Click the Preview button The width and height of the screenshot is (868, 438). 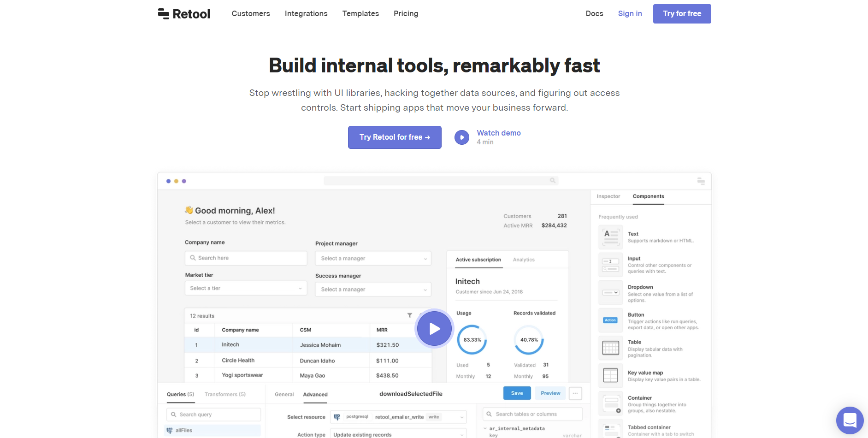[550, 393]
